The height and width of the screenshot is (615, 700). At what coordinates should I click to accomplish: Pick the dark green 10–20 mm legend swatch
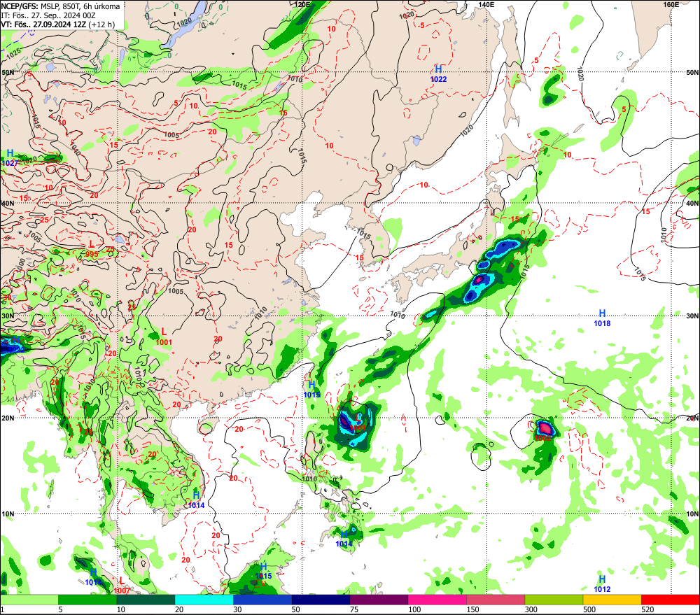[146, 600]
